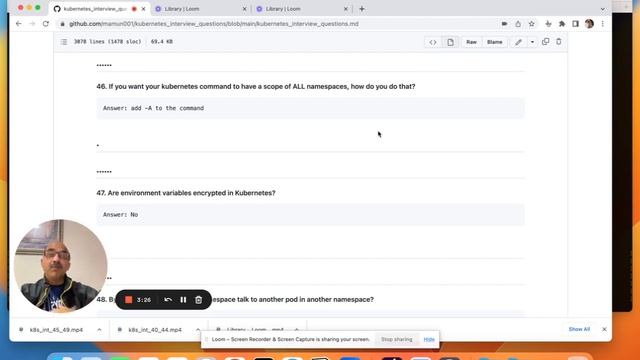
Task: Pause the Loom recording
Action: click(x=183, y=300)
